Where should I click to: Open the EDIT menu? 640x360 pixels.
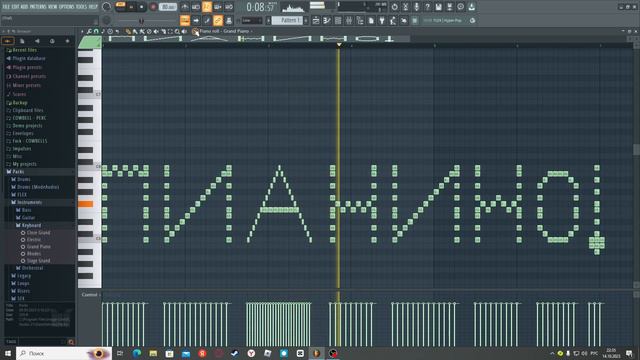coord(15,7)
